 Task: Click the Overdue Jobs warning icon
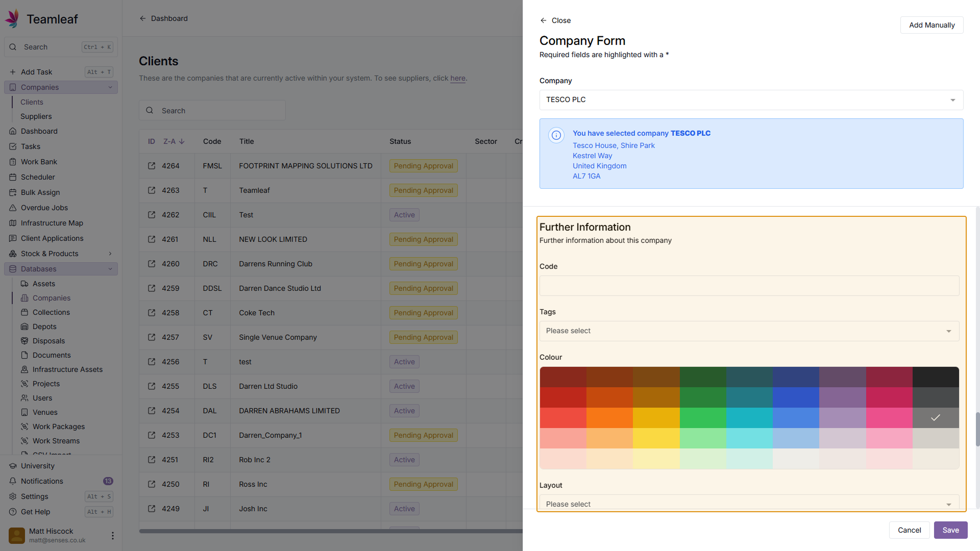click(13, 208)
